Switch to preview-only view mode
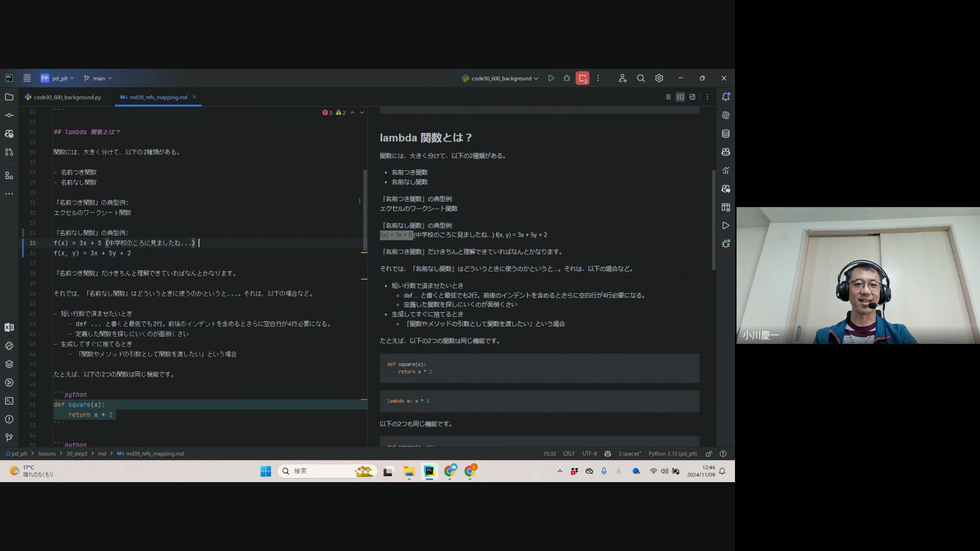 (x=692, y=97)
